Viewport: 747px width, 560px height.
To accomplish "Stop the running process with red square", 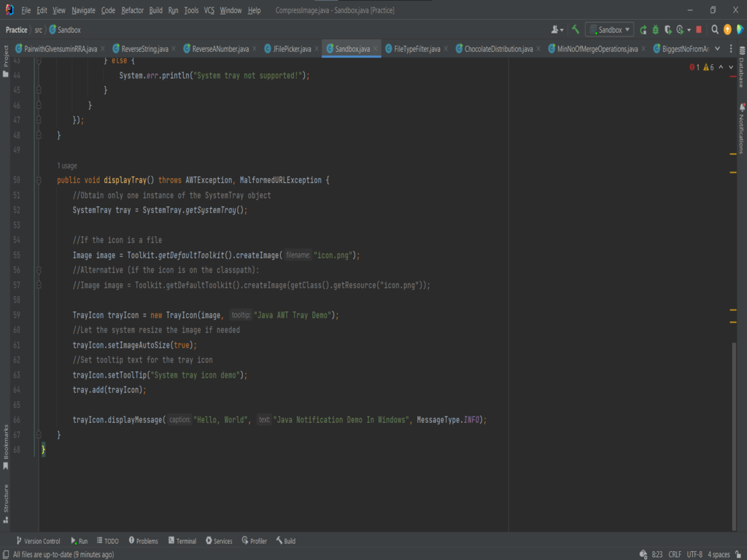I will tap(699, 29).
